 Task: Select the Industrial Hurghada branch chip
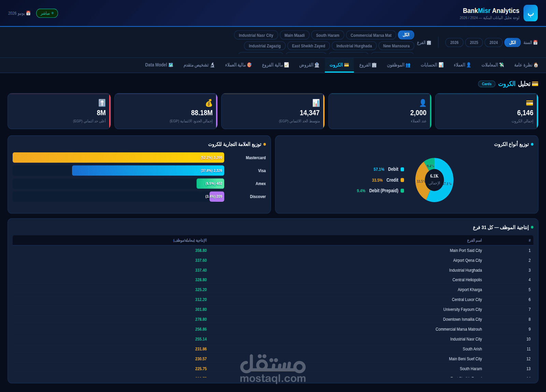coord(354,46)
